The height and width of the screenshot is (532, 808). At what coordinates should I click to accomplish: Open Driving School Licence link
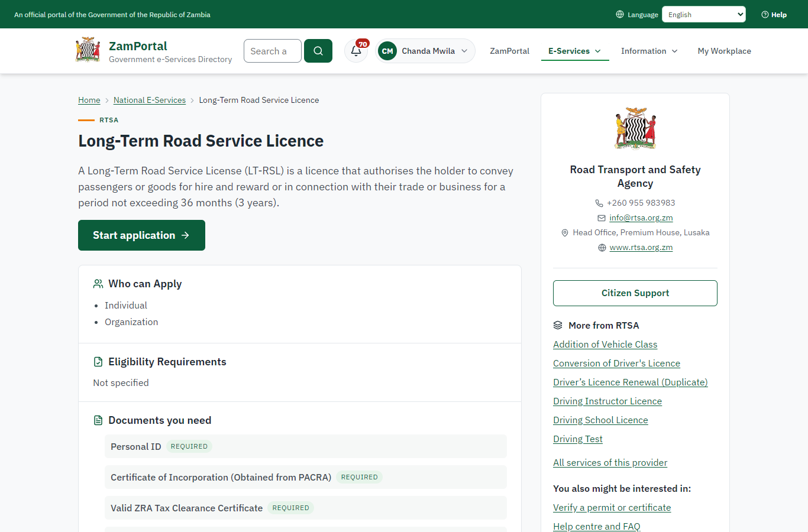(600, 420)
